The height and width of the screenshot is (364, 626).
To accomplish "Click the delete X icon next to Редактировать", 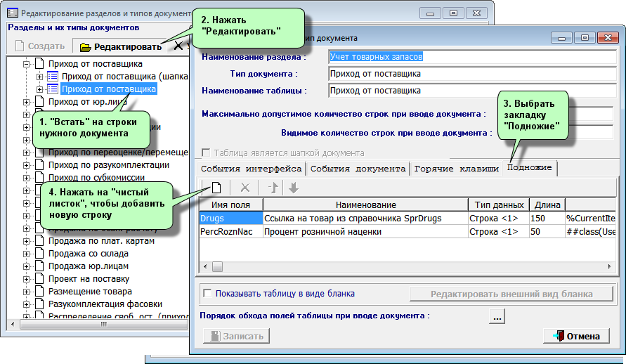I will coord(178,46).
